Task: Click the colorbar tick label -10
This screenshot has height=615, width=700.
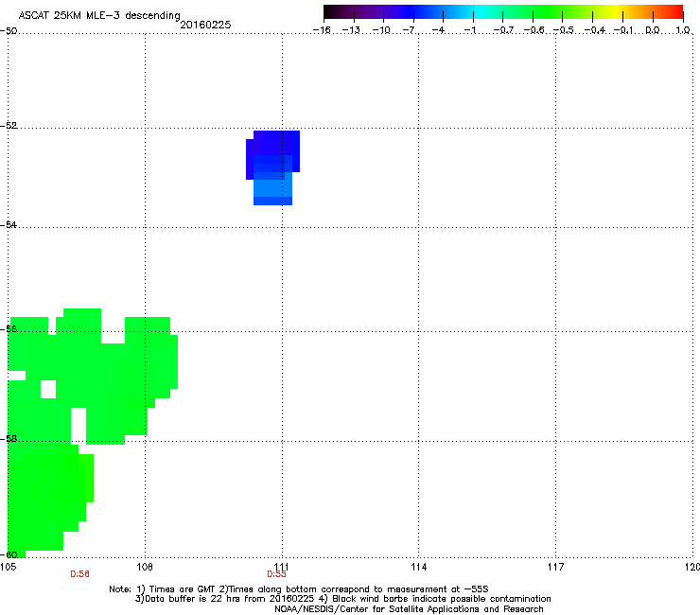Action: 381,30
